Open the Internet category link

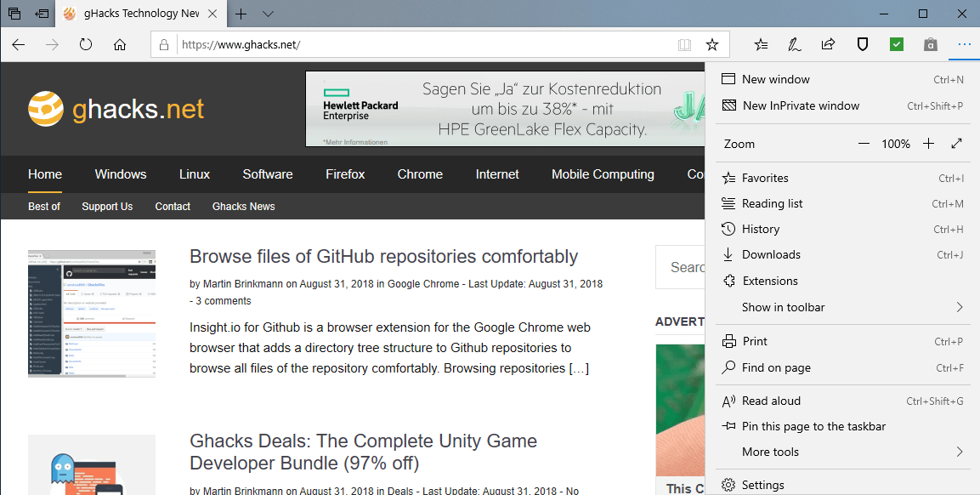(x=497, y=174)
